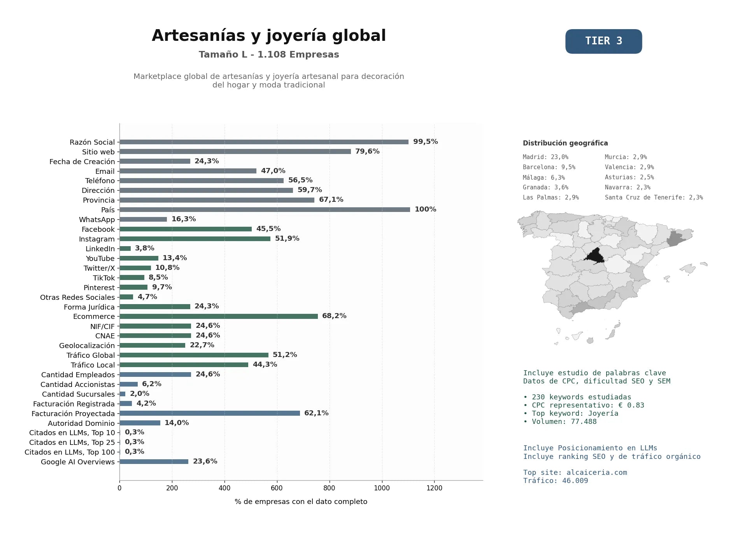Click the 56,5% value label

300,180
